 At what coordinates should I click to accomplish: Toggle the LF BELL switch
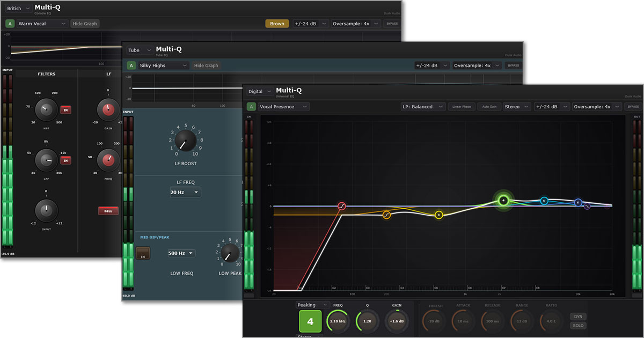(x=108, y=211)
